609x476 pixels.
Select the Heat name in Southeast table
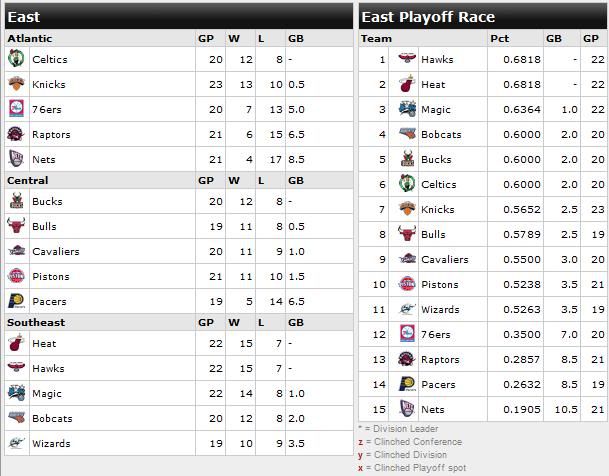click(x=44, y=343)
